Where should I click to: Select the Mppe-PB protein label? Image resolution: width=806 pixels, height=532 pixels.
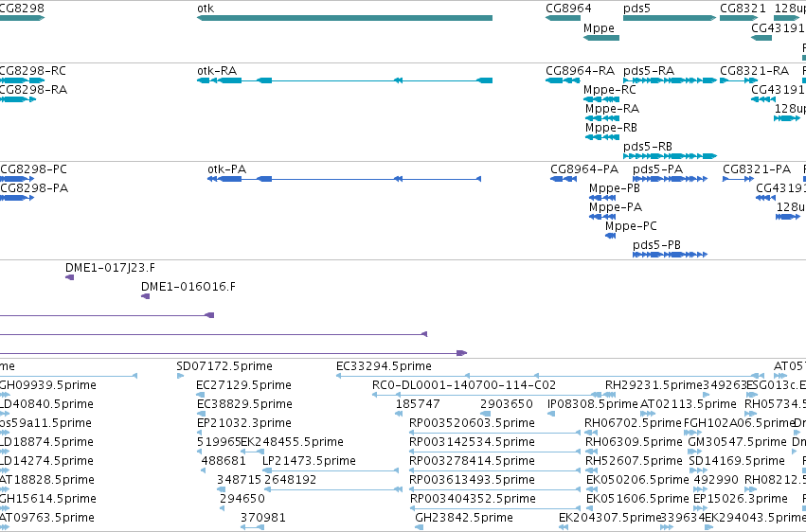click(615, 189)
